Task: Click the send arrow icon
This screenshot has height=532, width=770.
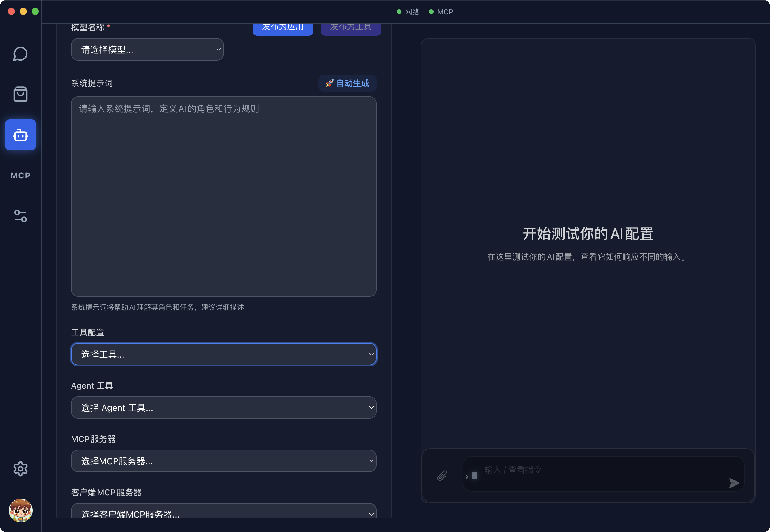Action: click(734, 483)
